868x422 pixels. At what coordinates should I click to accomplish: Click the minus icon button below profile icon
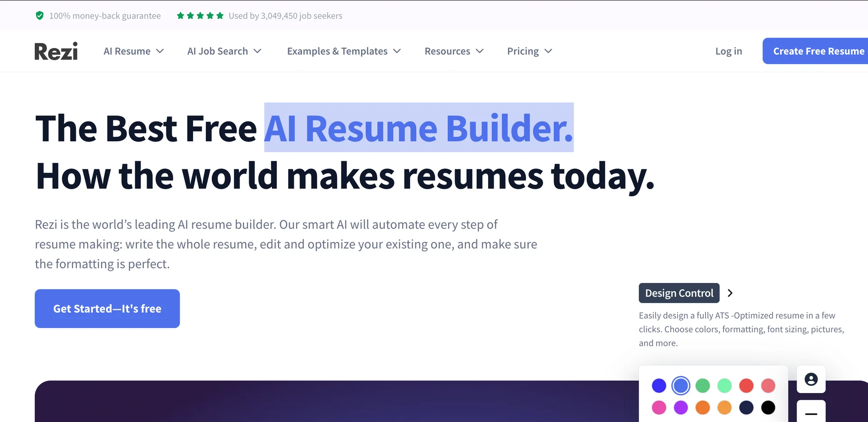[811, 411]
